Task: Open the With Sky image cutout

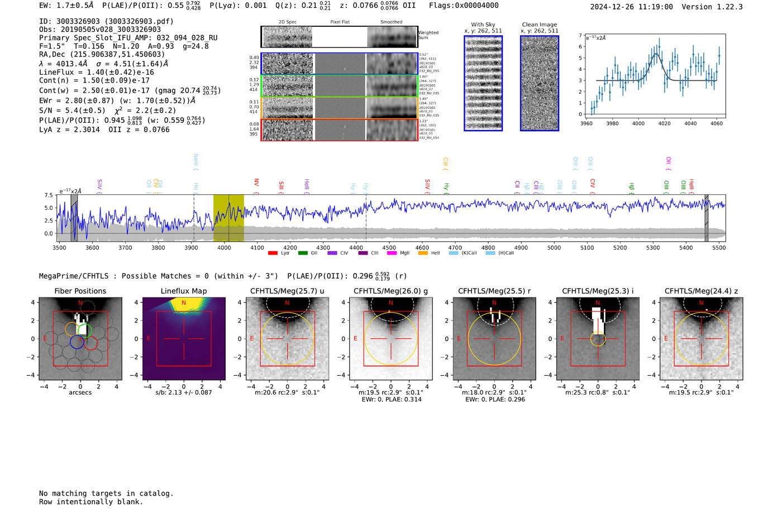Action: 483,83
